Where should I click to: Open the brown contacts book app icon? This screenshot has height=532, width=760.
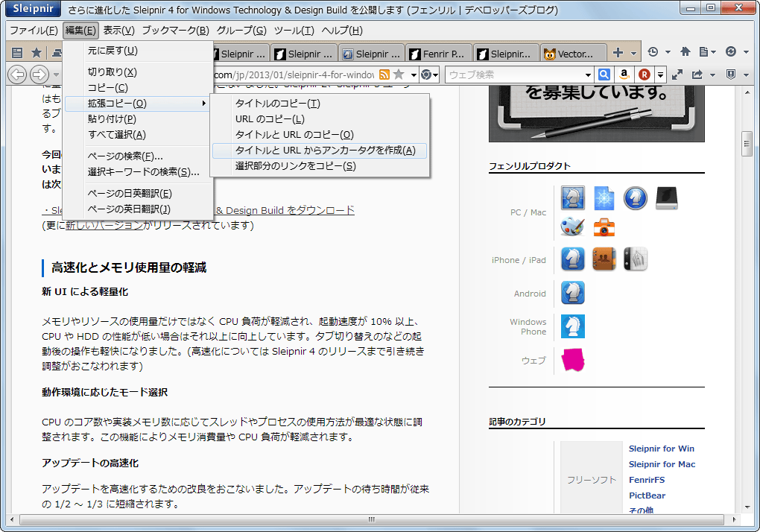604,259
